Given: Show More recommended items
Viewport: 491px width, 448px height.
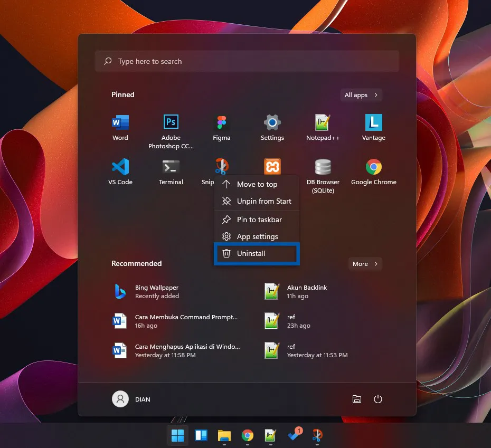Looking at the screenshot, I should 364,264.
